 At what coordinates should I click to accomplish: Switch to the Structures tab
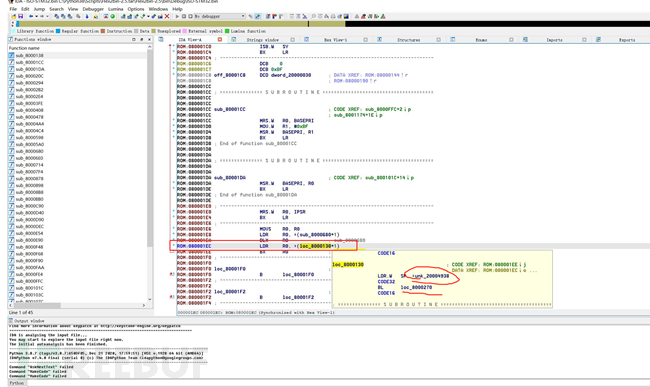click(408, 40)
